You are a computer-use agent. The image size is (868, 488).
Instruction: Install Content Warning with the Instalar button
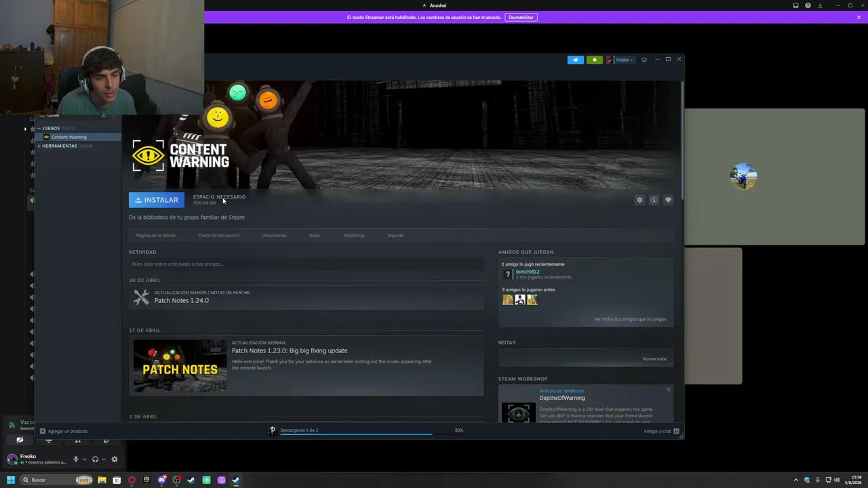pyautogui.click(x=157, y=200)
